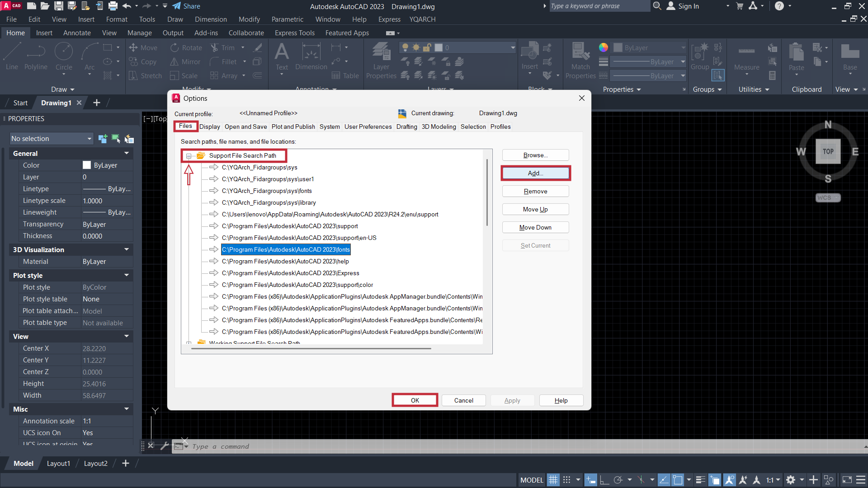The width and height of the screenshot is (868, 488).
Task: Click the Paste clipboard icon
Action: tap(796, 56)
